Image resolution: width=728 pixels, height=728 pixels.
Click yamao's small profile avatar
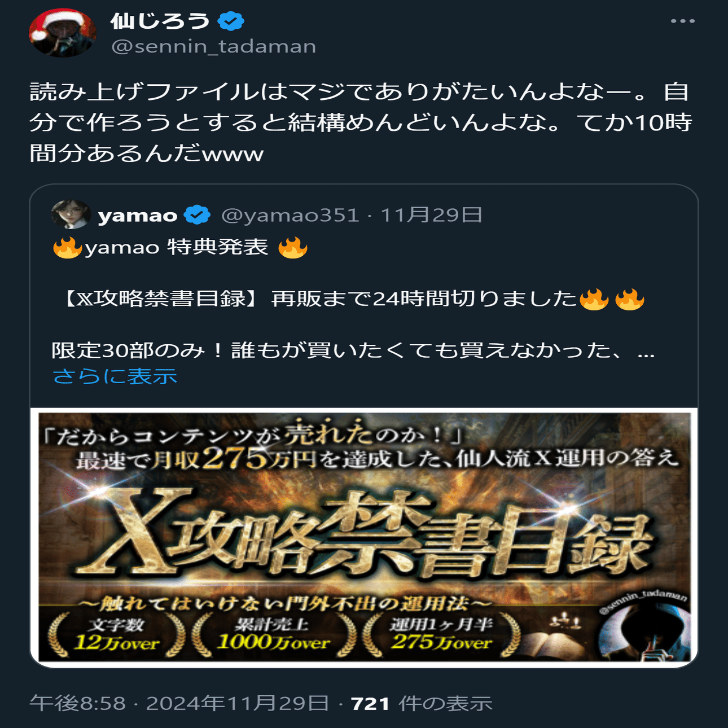71,214
